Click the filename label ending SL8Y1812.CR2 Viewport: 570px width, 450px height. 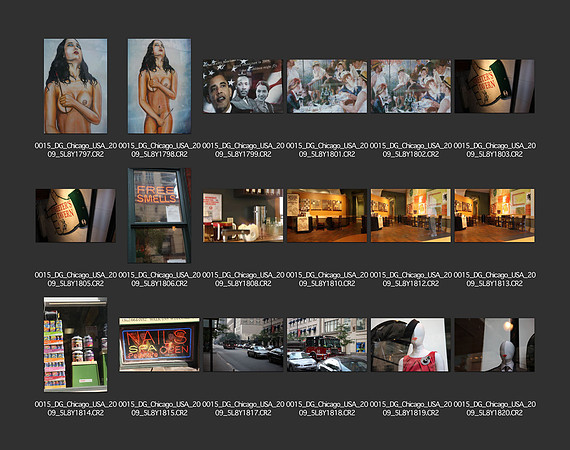[411, 279]
